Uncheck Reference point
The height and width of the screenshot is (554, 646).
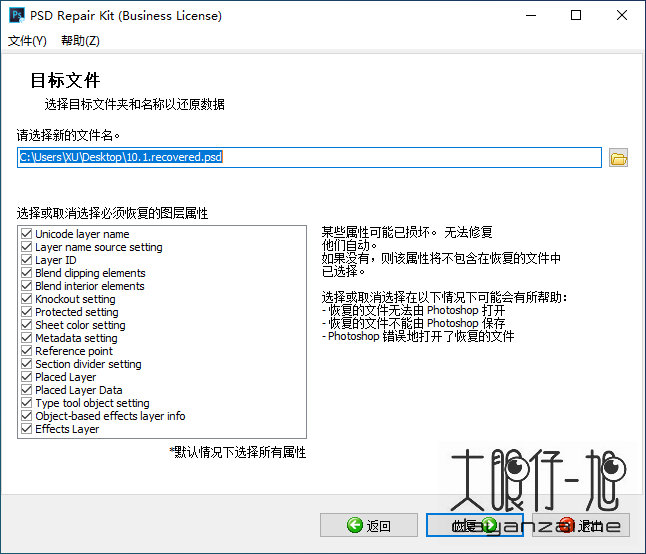click(26, 351)
